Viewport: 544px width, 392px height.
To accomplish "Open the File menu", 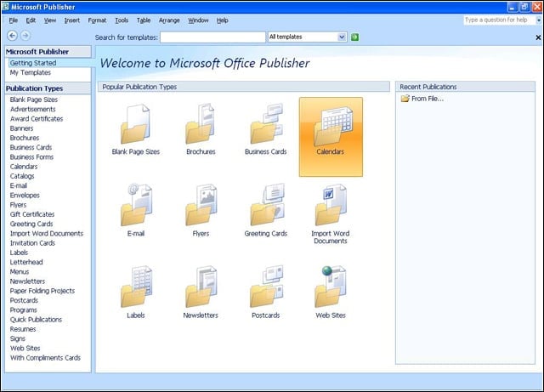I will 14,20.
